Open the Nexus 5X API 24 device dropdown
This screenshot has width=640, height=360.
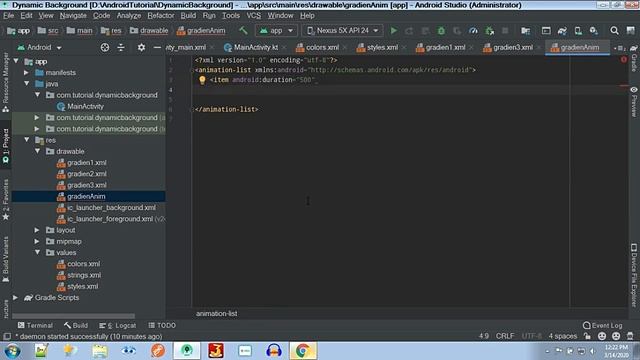tap(342, 31)
